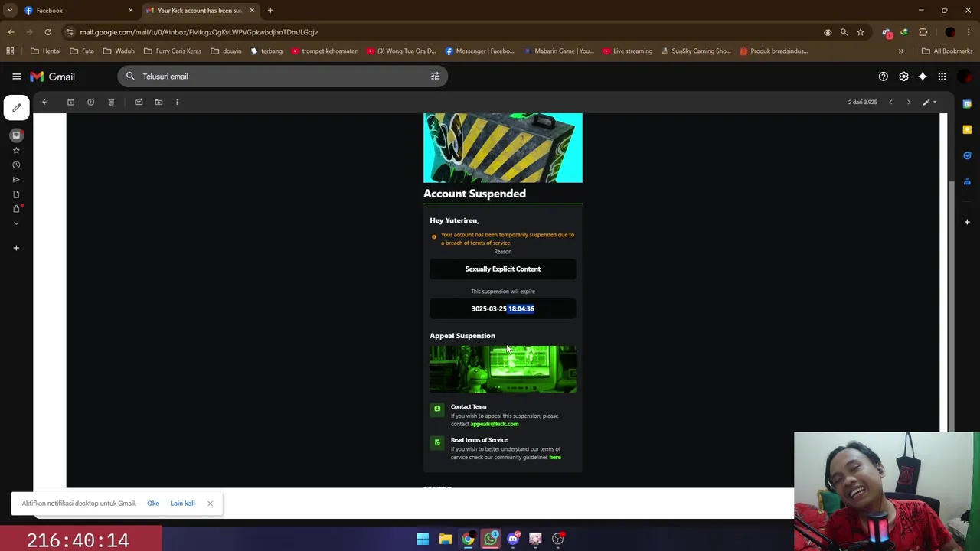Open the Purchases shopping bag label

(16, 209)
